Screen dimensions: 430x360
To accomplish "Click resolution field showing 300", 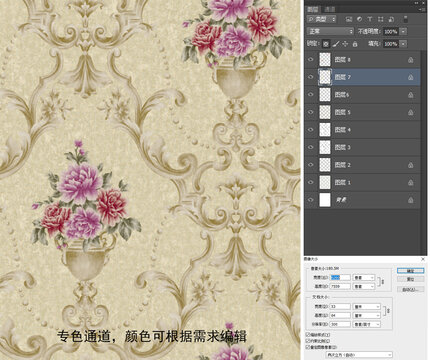I will 340,324.
